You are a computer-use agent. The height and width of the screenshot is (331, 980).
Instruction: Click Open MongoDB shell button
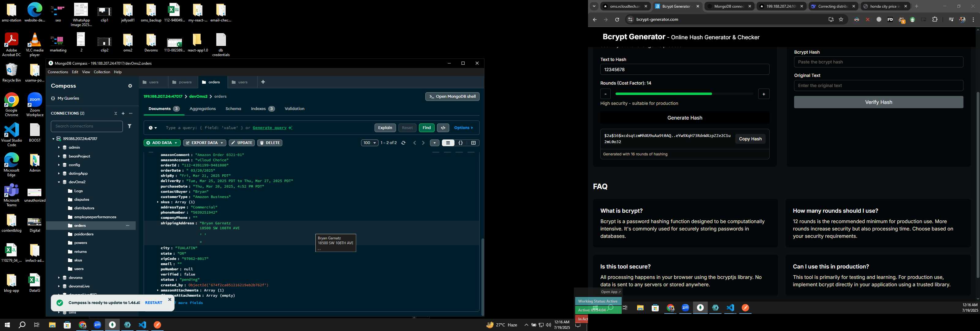pos(452,97)
